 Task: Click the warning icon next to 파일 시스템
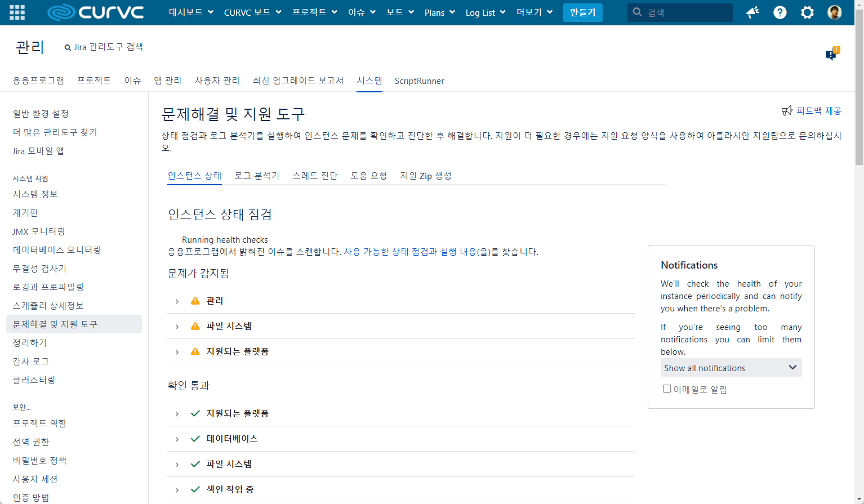point(194,325)
